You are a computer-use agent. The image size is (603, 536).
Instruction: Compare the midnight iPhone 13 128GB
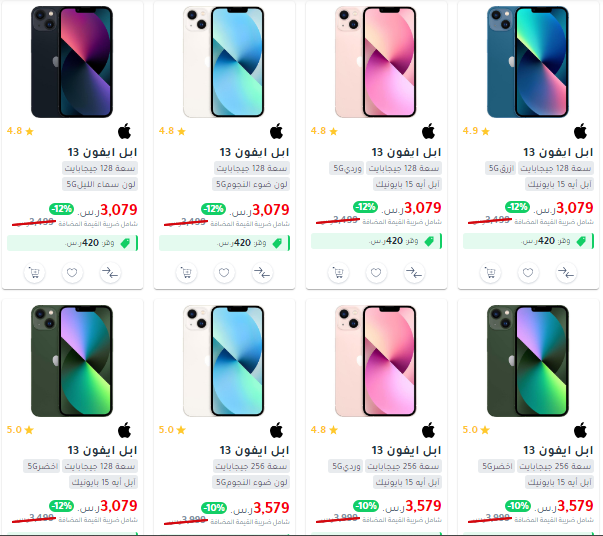pos(110,273)
